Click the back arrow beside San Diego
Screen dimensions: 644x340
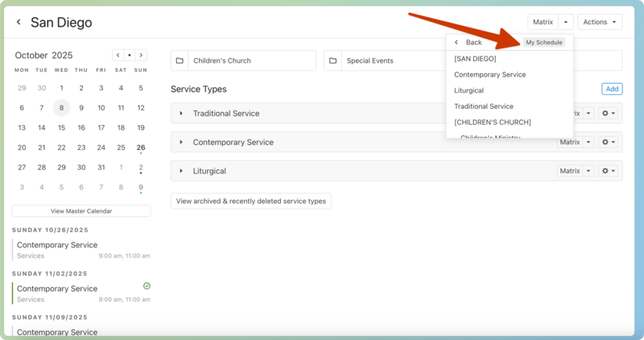19,23
